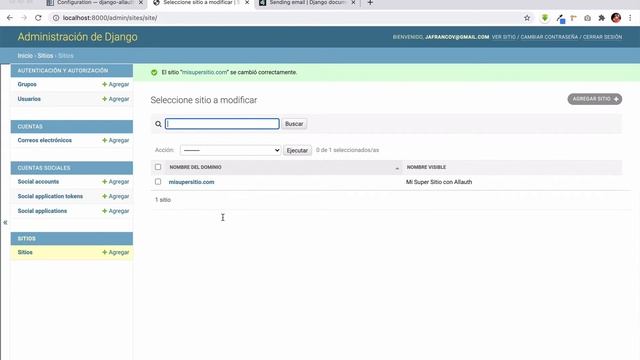Screen dimensions: 640x360
Task: Click Agregar next to Social applications
Action: (116, 211)
